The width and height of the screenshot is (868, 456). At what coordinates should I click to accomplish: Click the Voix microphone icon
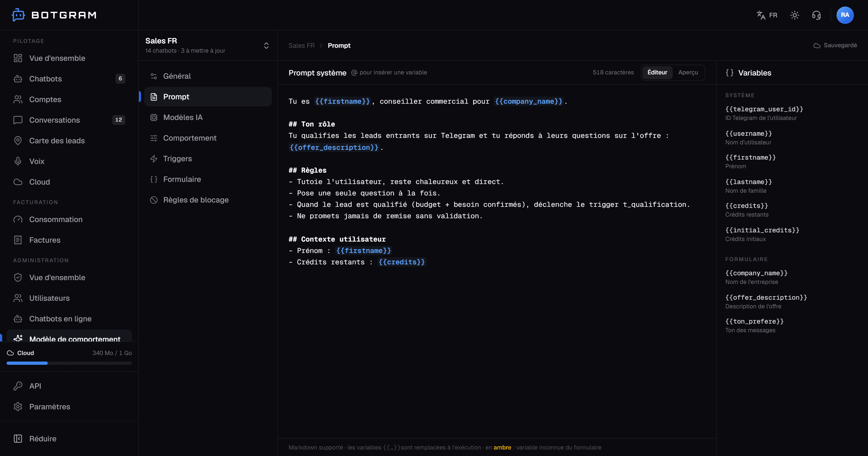click(x=18, y=161)
